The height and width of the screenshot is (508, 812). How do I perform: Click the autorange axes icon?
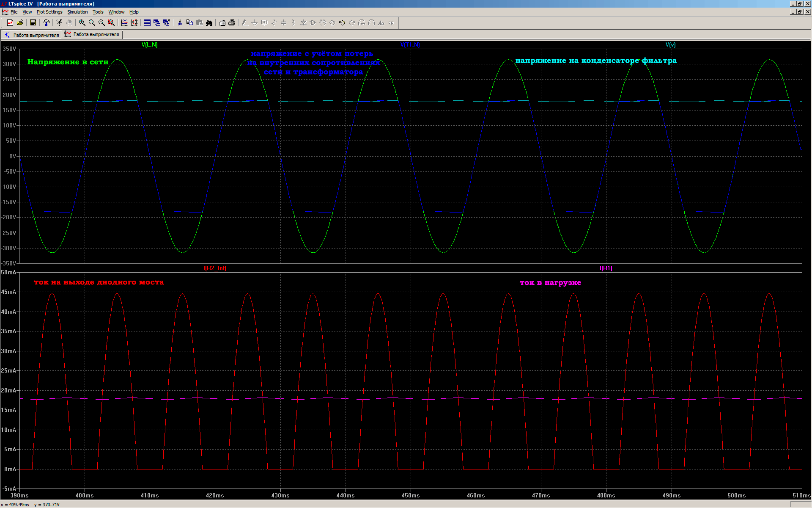coord(134,23)
